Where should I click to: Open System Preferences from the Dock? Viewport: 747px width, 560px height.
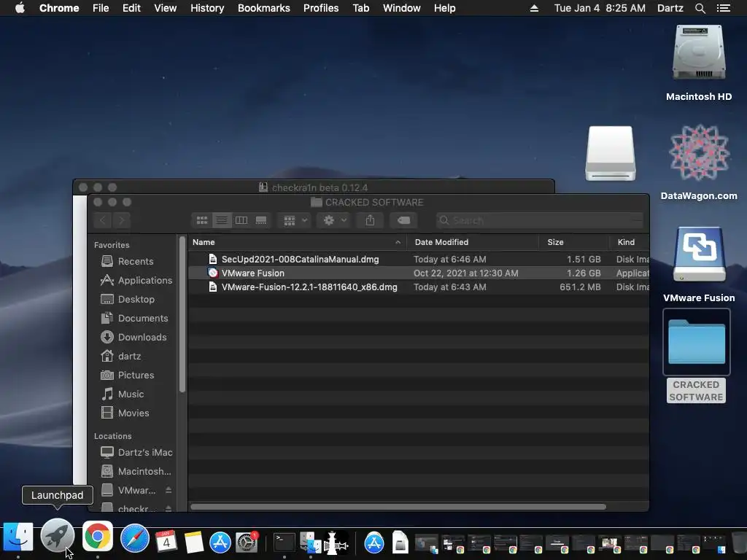247,542
